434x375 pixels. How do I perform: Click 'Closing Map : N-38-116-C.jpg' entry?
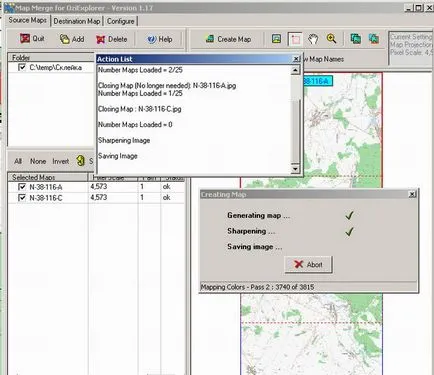140,109
